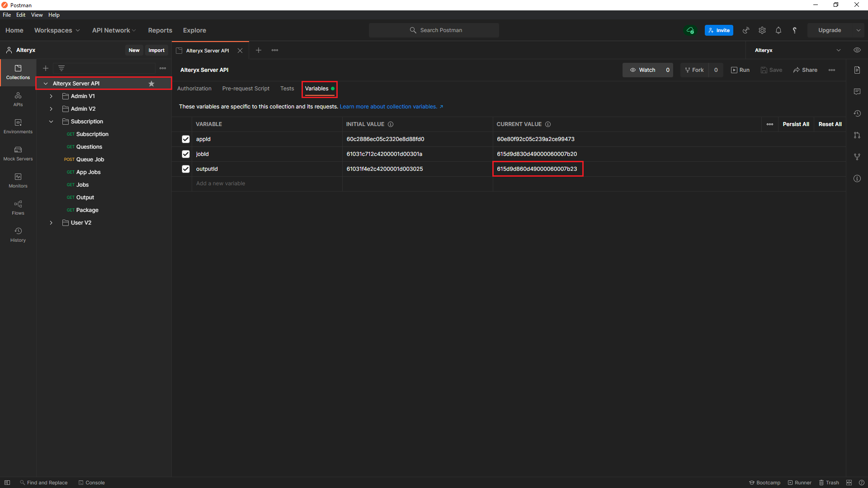Toggle the outputId variable checkbox off
This screenshot has height=488, width=868.
pyautogui.click(x=185, y=169)
